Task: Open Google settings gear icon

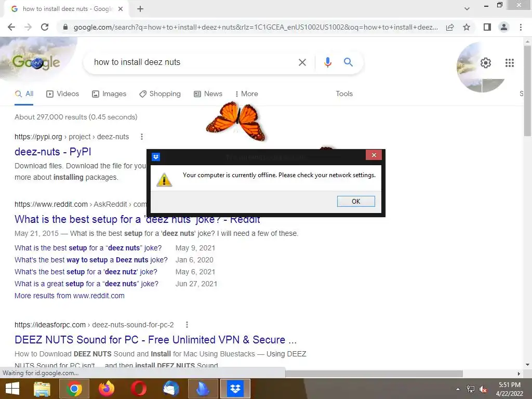Action: pos(486,63)
